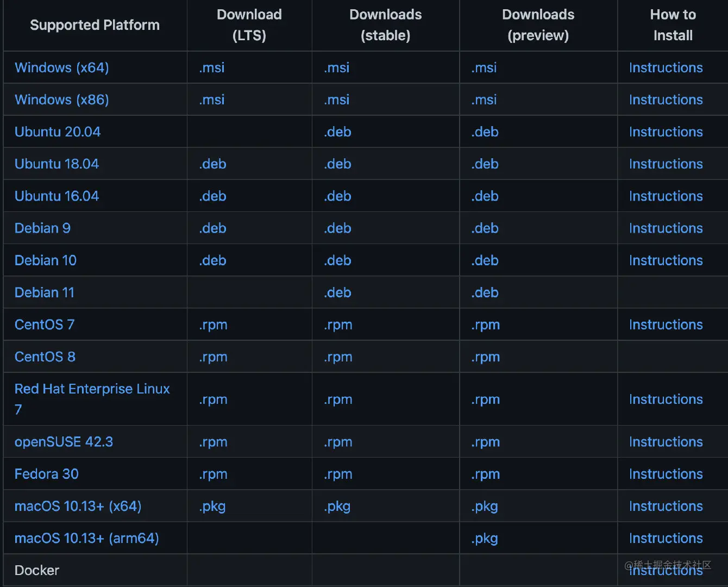Open the Windows (x64) platform link
The image size is (728, 587).
pyautogui.click(x=61, y=67)
